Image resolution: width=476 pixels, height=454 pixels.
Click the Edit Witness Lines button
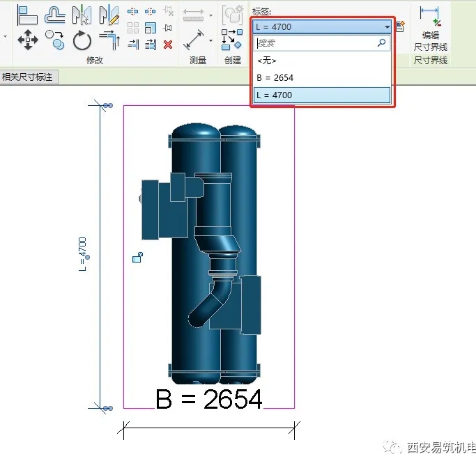click(x=431, y=29)
